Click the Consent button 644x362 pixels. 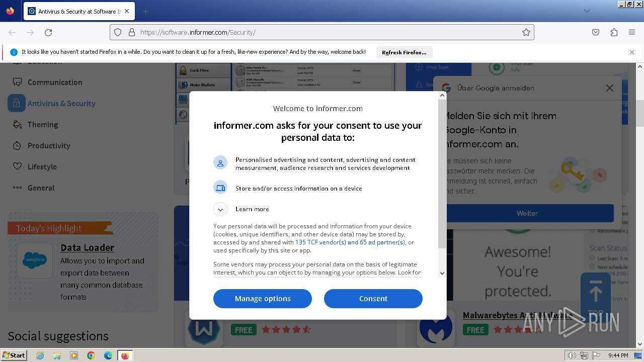click(373, 299)
